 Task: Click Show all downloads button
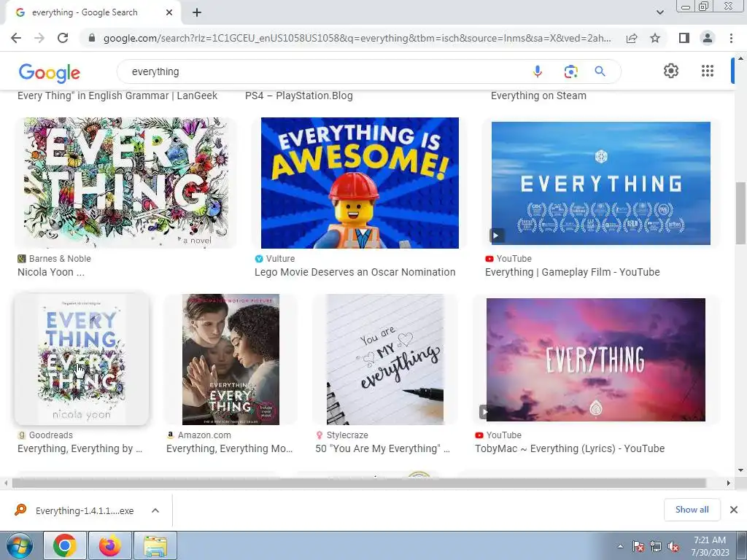[x=692, y=510]
